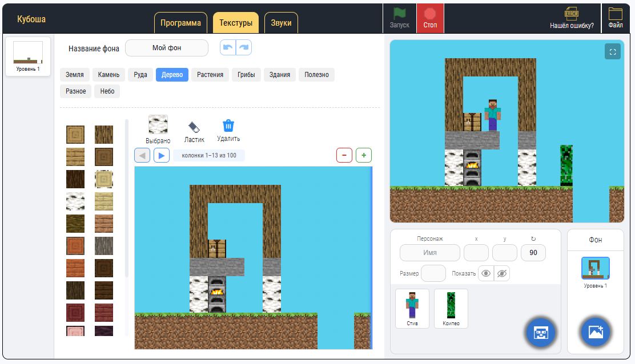Click the background name field Мой фон
Viewport: 635px width, 364px height.
click(x=167, y=48)
